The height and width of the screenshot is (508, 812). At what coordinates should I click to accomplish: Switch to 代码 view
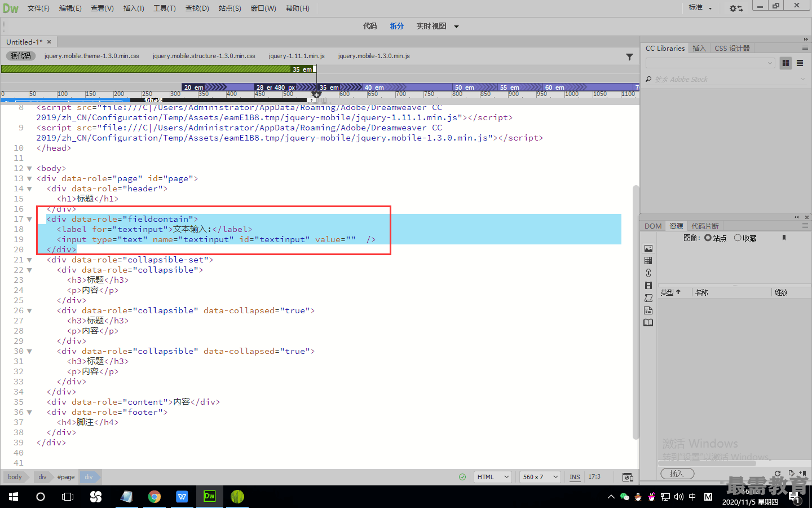[x=370, y=26]
